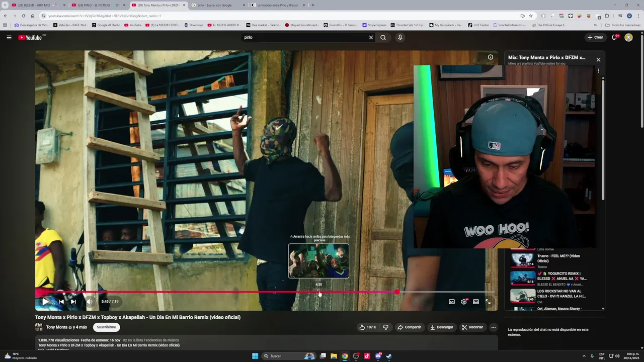Image resolution: width=644 pixels, height=362 pixels.
Task: Click the Descargar button
Action: tap(442, 327)
